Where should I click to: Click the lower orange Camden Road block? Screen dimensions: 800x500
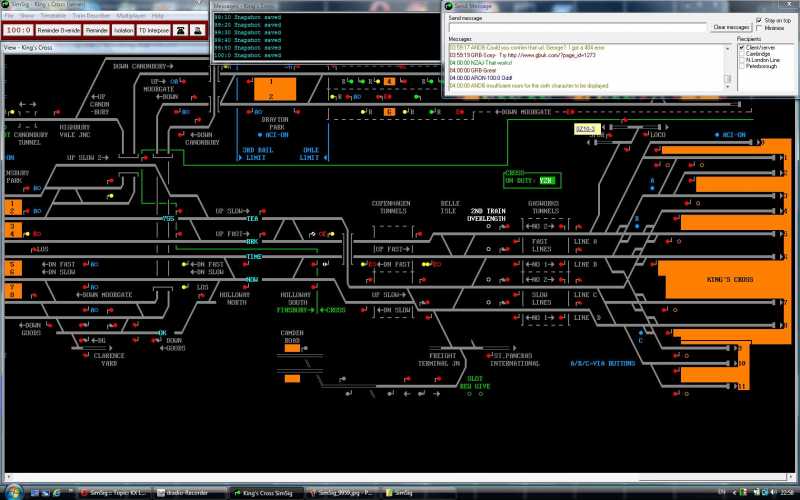pos(292,379)
